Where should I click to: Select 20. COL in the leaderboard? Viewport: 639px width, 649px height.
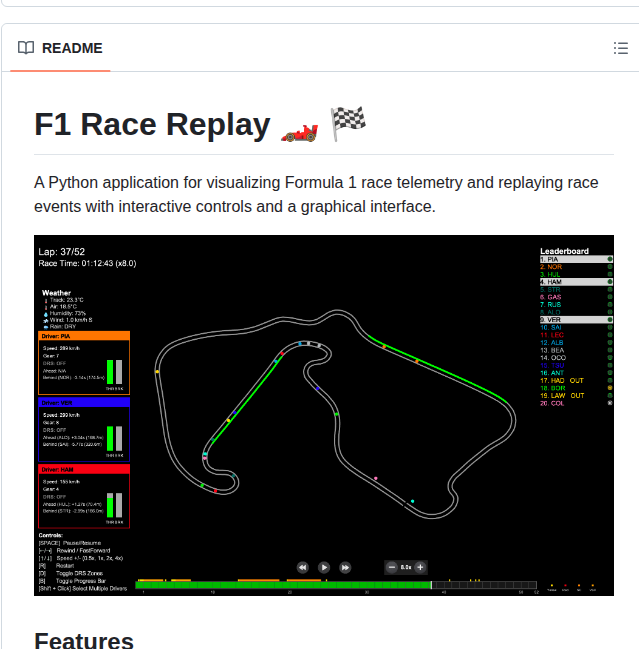[x=576, y=403]
